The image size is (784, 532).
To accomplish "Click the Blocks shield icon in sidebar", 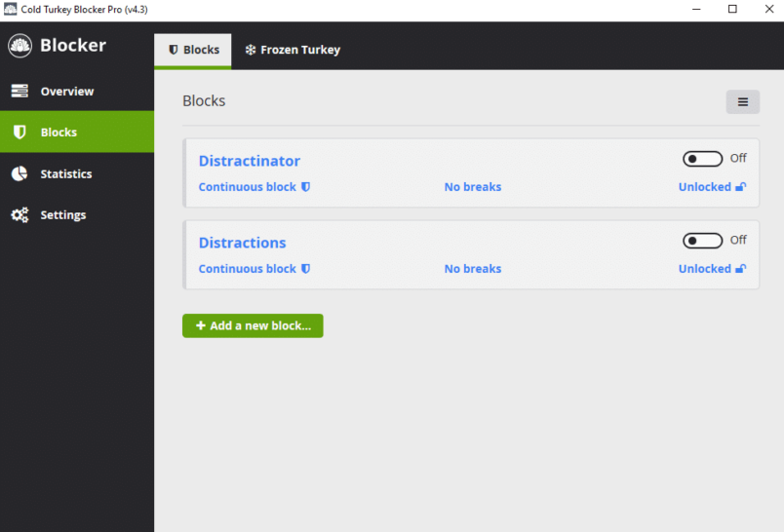I will click(x=20, y=132).
